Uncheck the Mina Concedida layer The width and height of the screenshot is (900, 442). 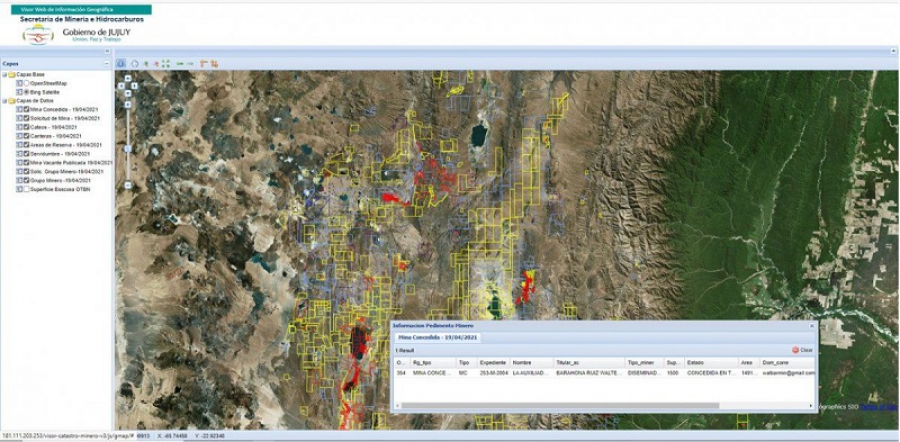coord(26,109)
